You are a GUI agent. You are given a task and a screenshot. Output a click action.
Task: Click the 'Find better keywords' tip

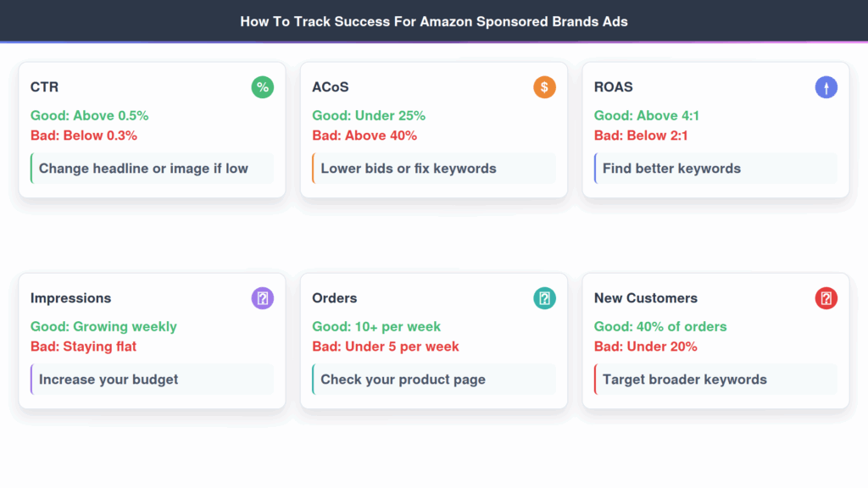point(671,169)
